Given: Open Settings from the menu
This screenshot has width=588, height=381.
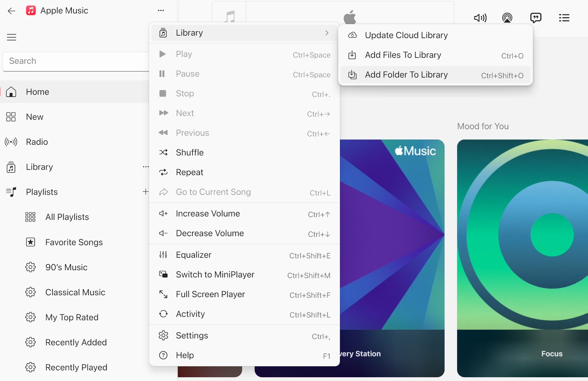Looking at the screenshot, I should (x=244, y=336).
